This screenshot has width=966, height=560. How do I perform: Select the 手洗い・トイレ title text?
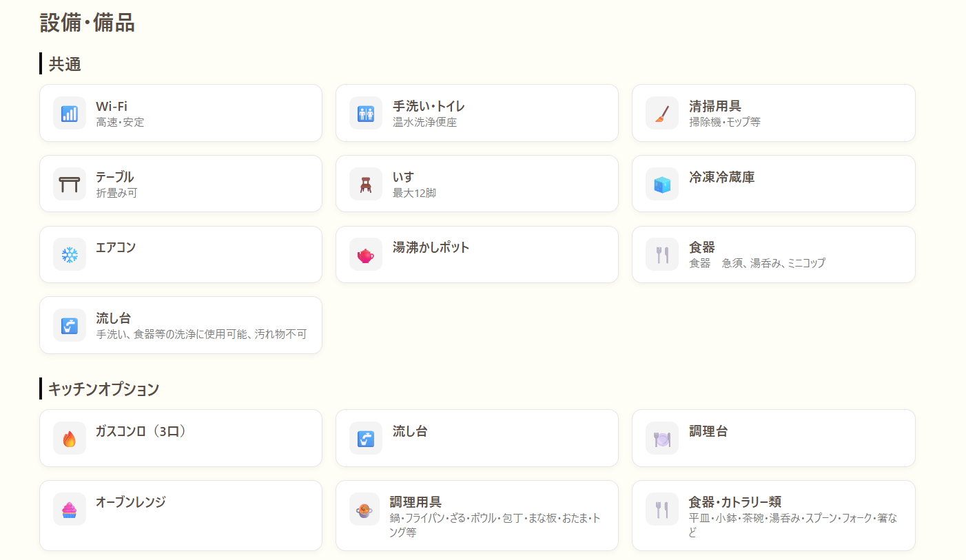[429, 107]
